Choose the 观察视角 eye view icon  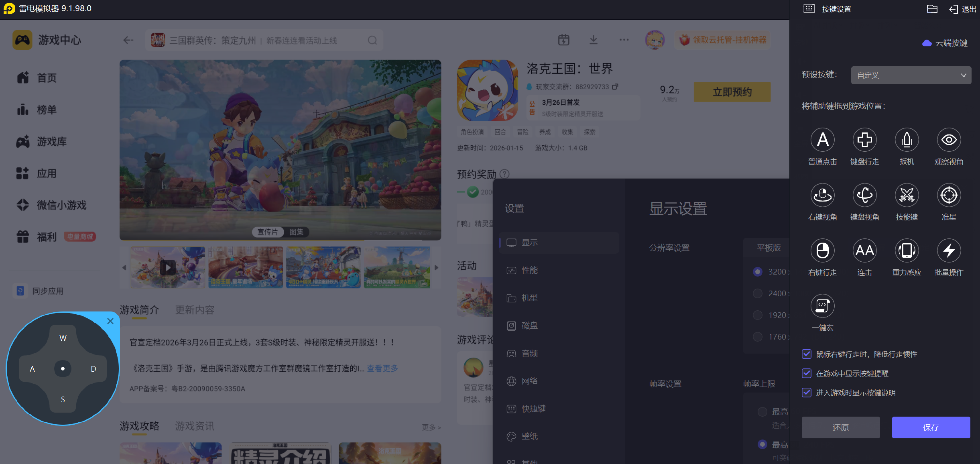click(949, 140)
